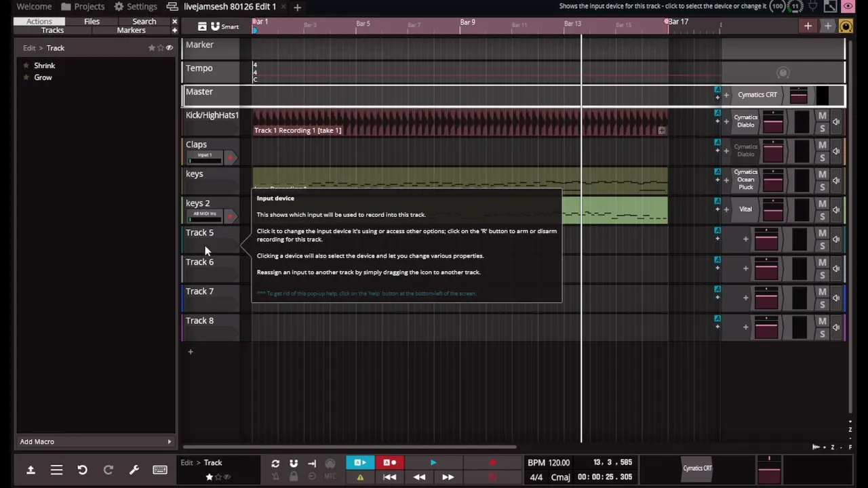Toggle favorite star beside Grow action
This screenshot has width=868, height=488.
click(x=26, y=77)
